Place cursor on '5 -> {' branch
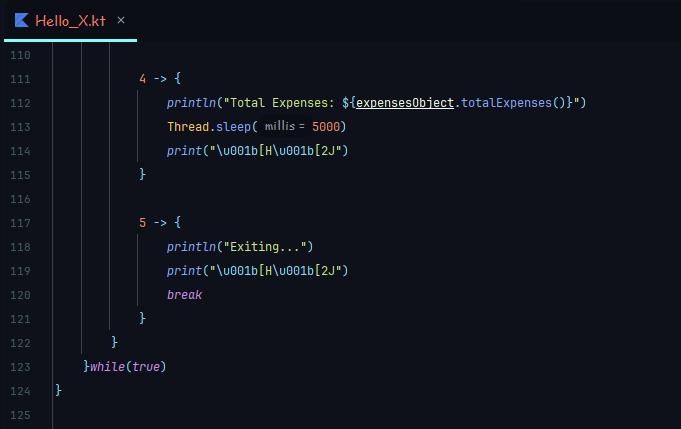Screen dimensions: 681x429 point(160,223)
